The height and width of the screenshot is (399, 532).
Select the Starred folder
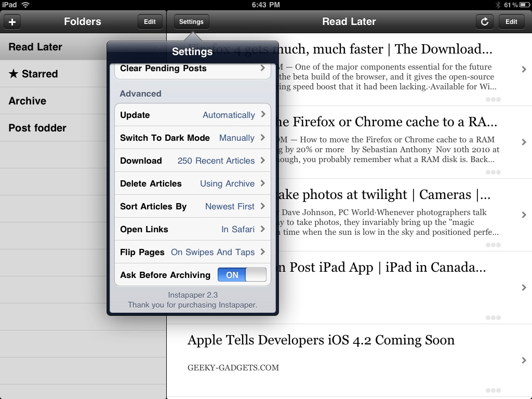(54, 74)
